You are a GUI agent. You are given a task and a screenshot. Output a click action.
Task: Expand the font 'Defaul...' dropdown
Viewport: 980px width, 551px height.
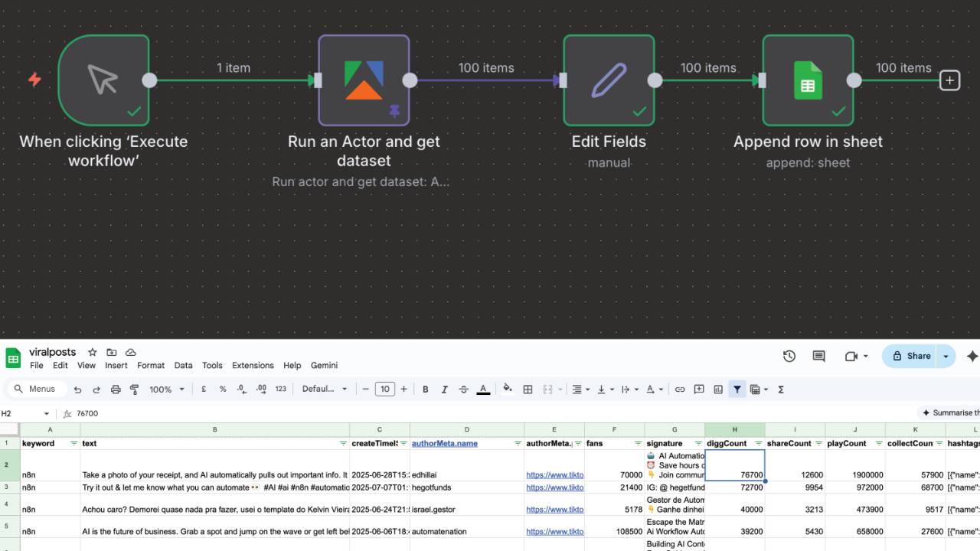coord(324,390)
